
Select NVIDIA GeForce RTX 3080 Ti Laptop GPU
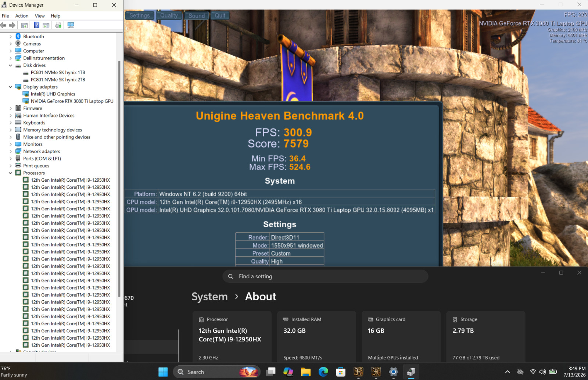pos(72,101)
